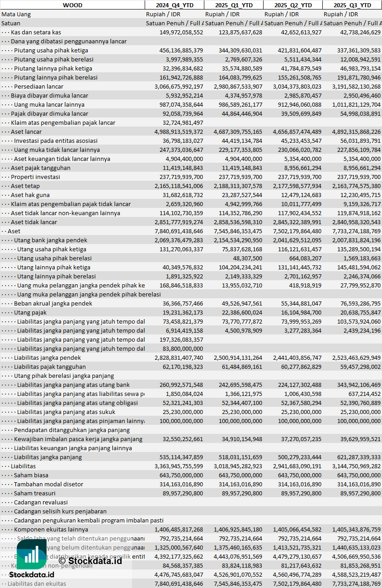
Task: Click value 3,066,675,992,197
Action: pos(179,86)
